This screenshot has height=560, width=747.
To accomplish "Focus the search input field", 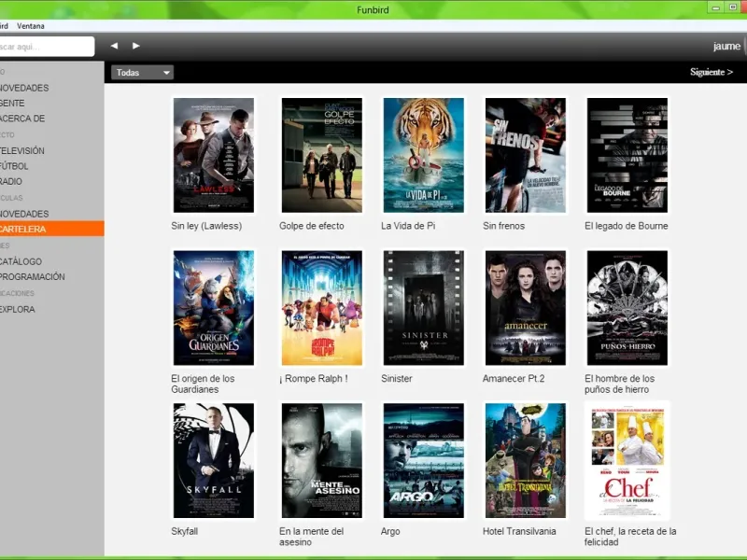I will pyautogui.click(x=46, y=47).
